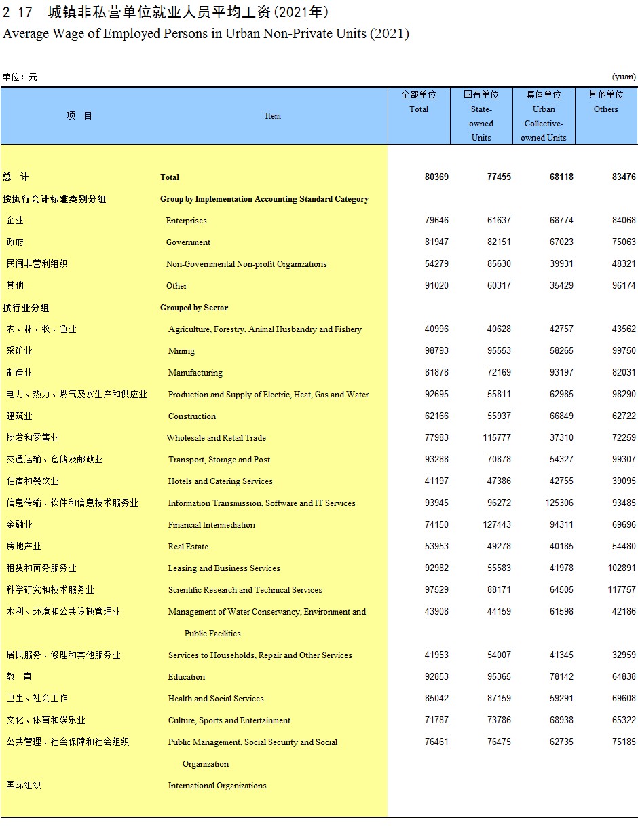Click the 'Construction' row label
The image size is (638, 840).
tap(191, 416)
